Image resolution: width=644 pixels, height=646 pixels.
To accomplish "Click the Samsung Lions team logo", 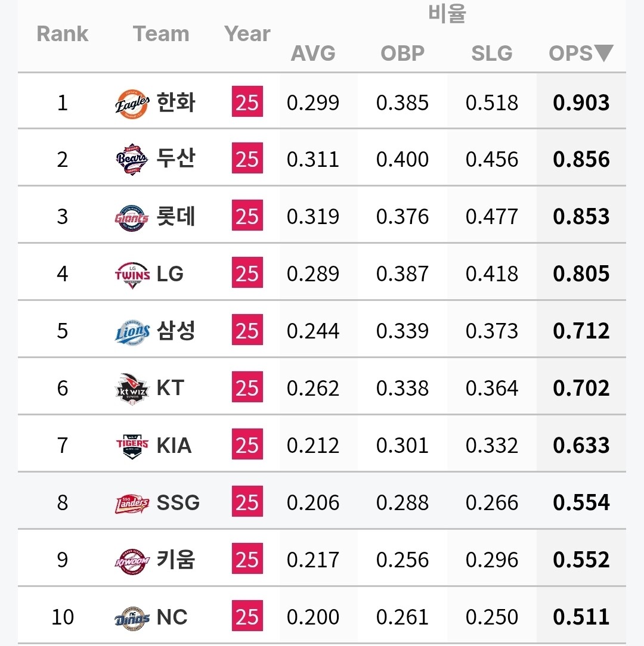I will (132, 331).
